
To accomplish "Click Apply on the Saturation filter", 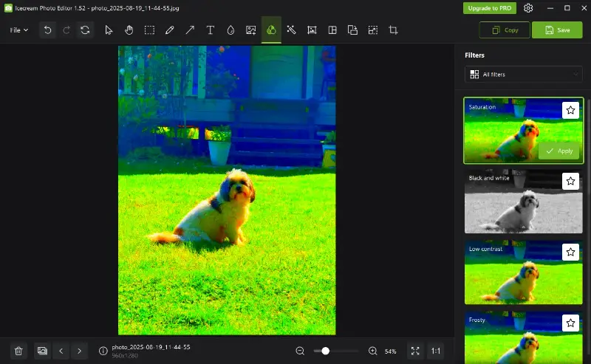I will point(558,151).
